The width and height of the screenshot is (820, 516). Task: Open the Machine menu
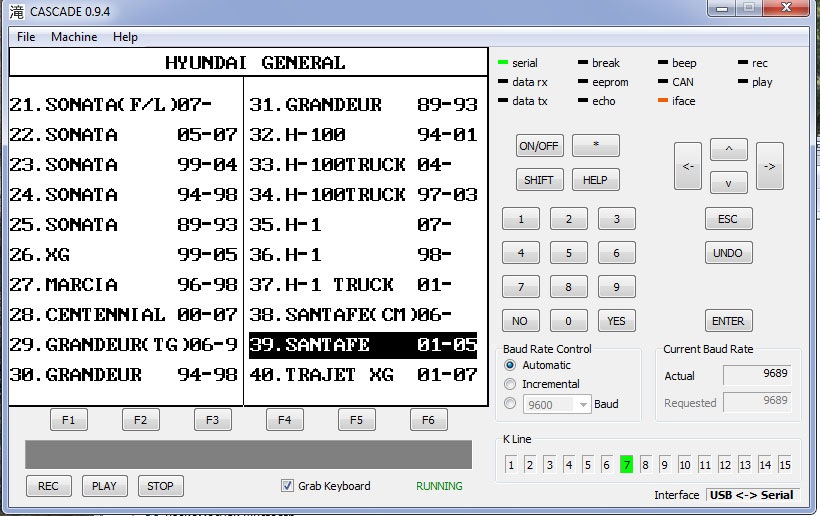click(74, 37)
